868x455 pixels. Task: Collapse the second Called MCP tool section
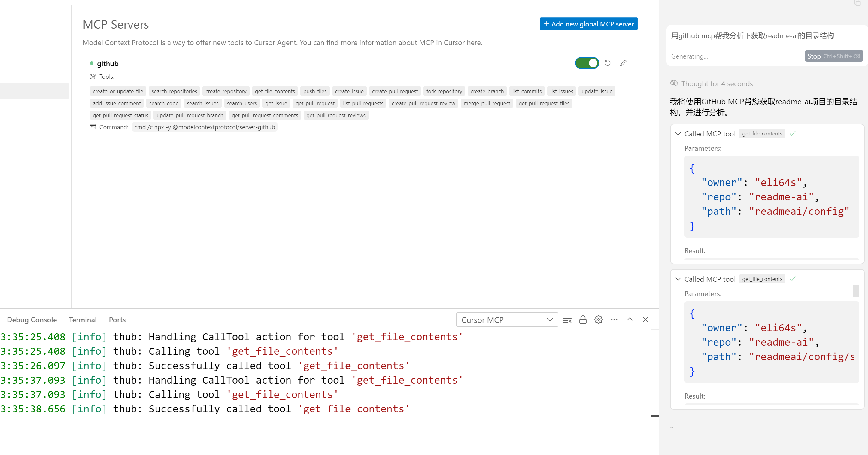point(678,279)
